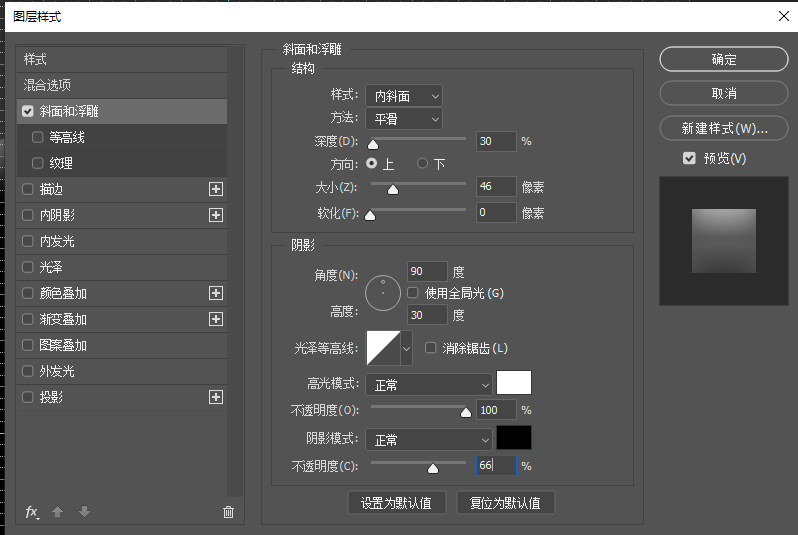Image resolution: width=798 pixels, height=535 pixels.
Task: Toggle 预览 checkbox
Action: pyautogui.click(x=689, y=158)
